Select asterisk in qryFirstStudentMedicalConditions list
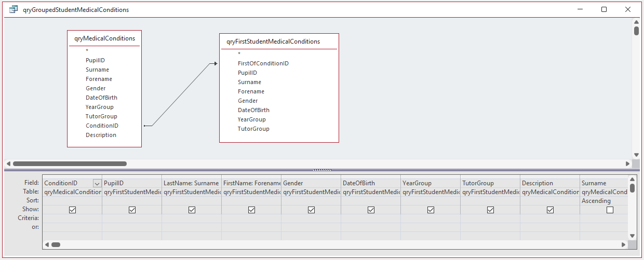 [x=239, y=54]
